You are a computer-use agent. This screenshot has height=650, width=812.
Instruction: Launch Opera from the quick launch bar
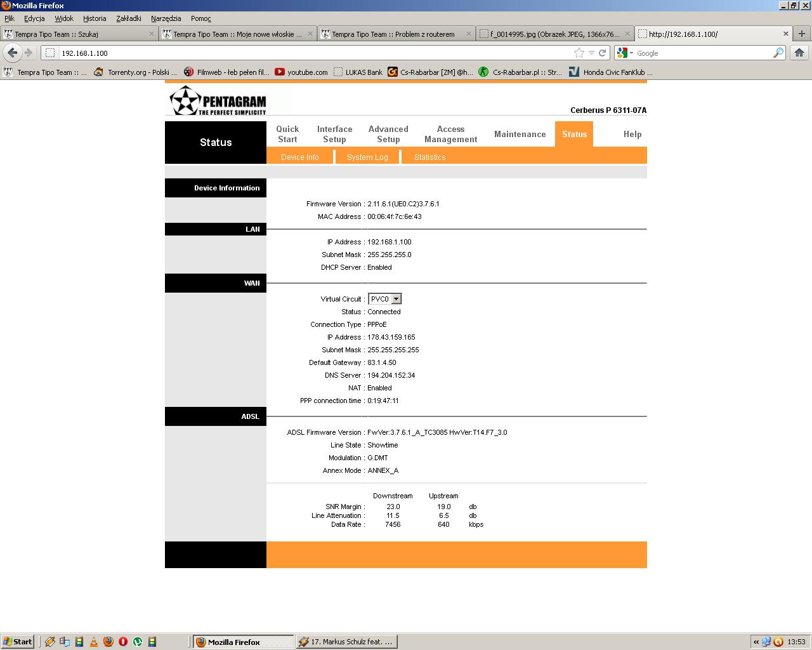tap(123, 642)
